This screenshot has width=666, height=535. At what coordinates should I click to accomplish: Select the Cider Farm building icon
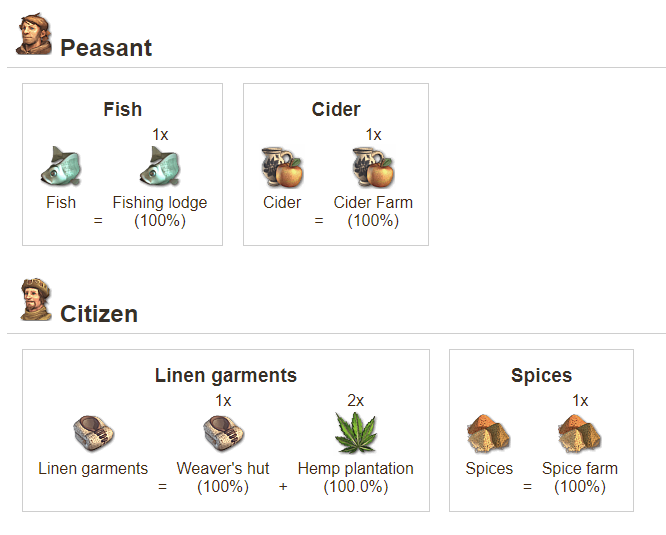(373, 166)
